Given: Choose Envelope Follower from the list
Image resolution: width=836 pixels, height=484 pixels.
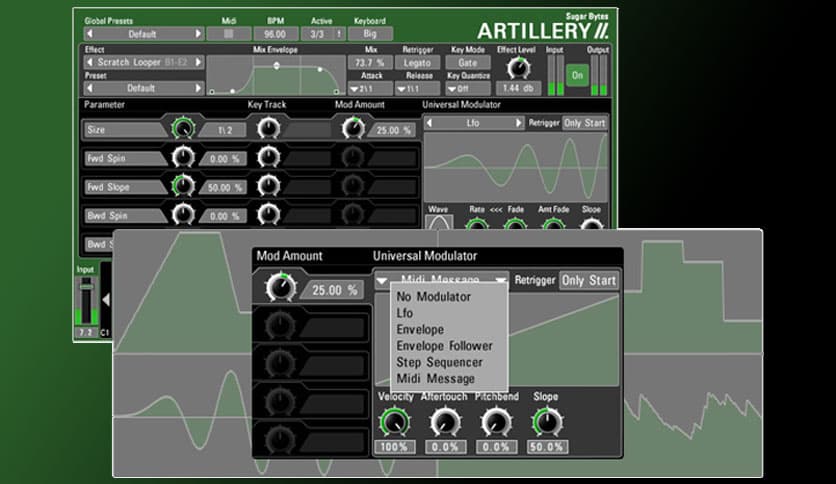Looking at the screenshot, I should tap(444, 346).
